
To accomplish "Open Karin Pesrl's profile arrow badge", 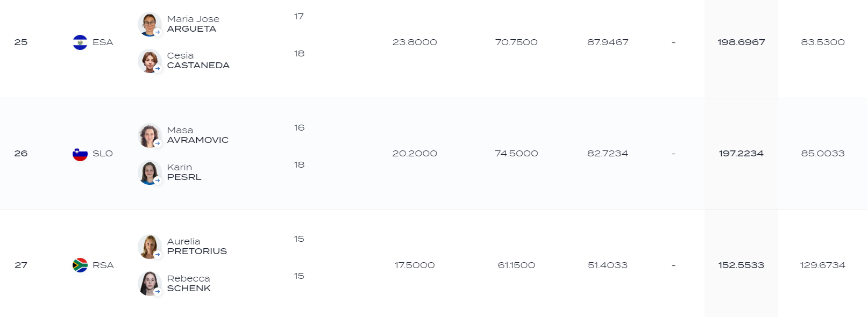I will coord(158,181).
